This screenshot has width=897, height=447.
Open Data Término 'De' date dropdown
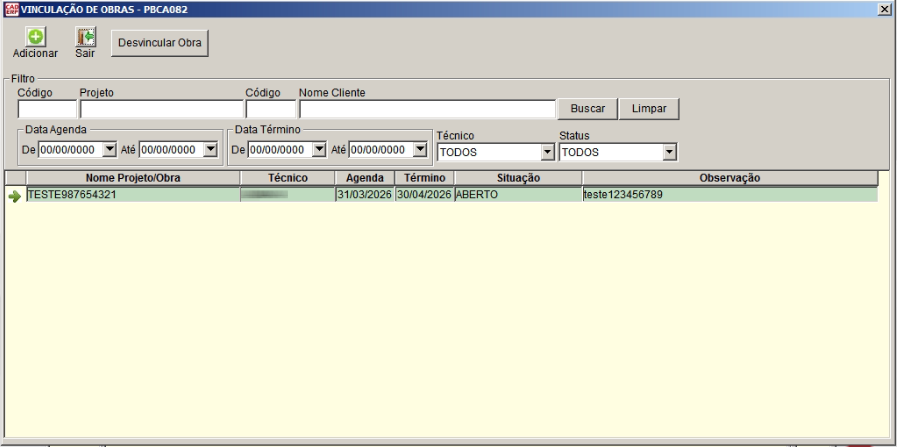pyautogui.click(x=319, y=150)
